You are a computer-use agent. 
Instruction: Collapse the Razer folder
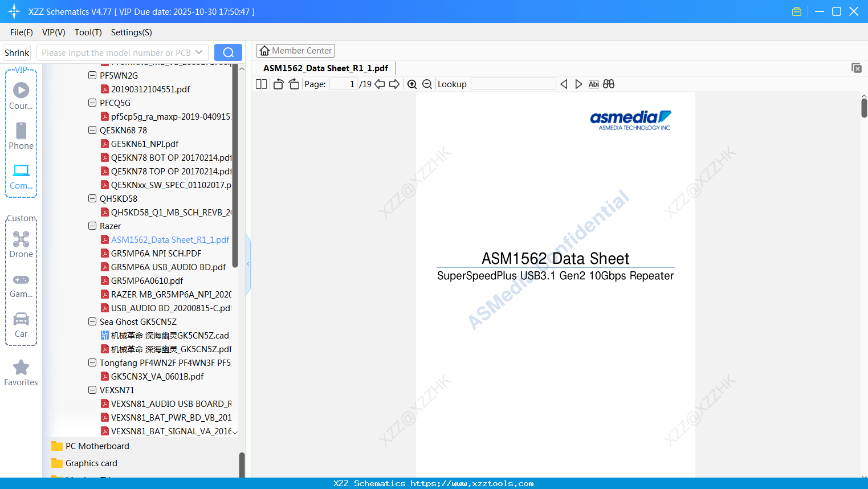[92, 226]
